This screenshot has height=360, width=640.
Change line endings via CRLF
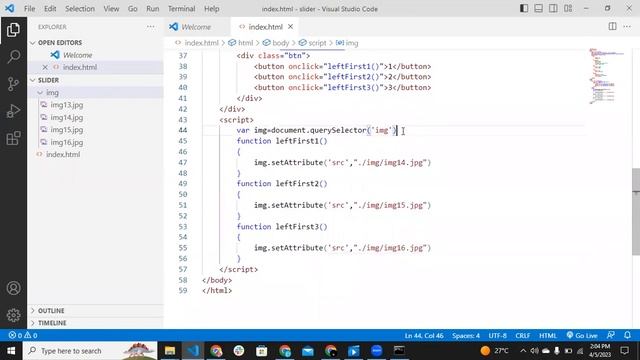tap(522, 336)
